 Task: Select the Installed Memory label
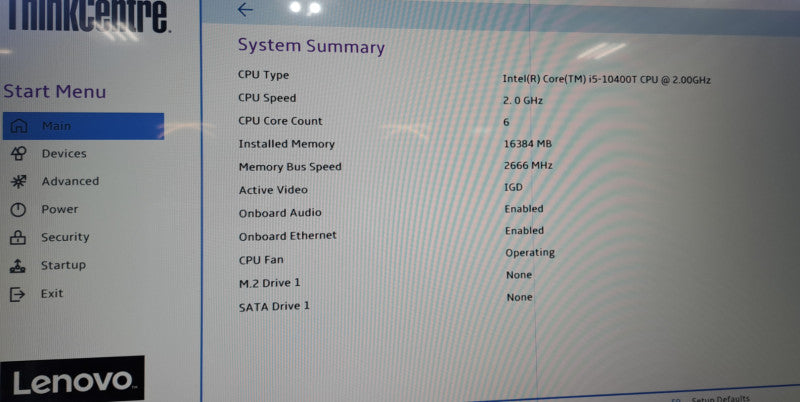pyautogui.click(x=287, y=144)
